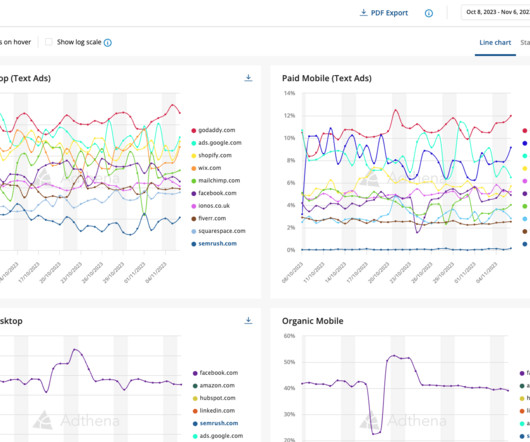Click the yellow shopify.com color dot
530x442 pixels.
194,156
